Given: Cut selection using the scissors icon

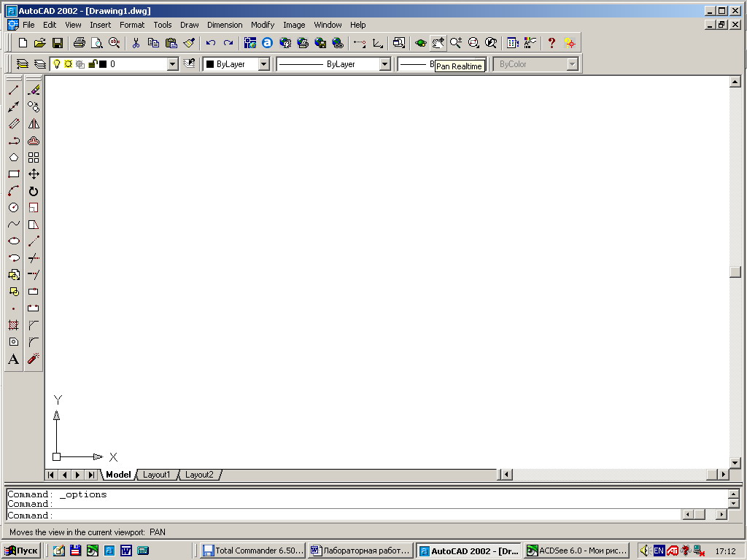Looking at the screenshot, I should tap(136, 43).
